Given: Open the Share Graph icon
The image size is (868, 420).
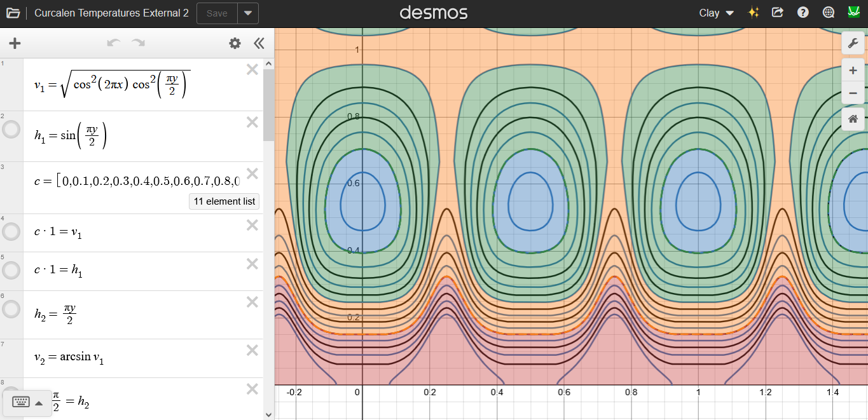Looking at the screenshot, I should point(778,13).
